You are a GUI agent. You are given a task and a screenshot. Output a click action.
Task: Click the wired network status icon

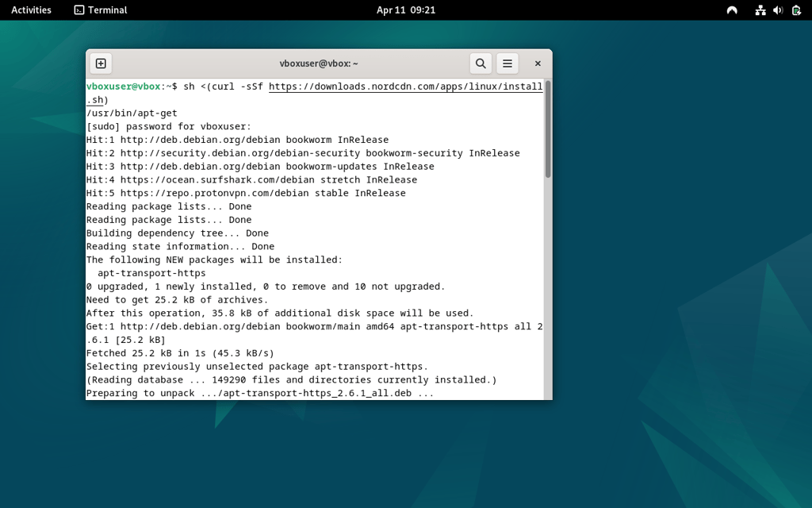760,10
